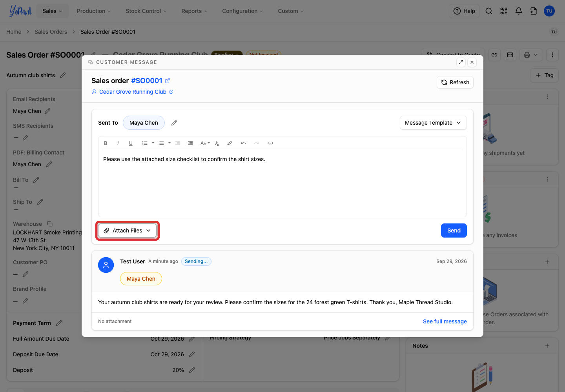
Task: Expand the customer message dialog to fullscreen
Action: (x=461, y=62)
